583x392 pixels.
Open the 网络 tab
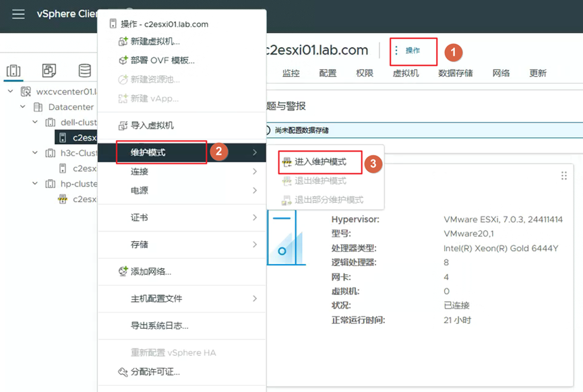tap(501, 73)
